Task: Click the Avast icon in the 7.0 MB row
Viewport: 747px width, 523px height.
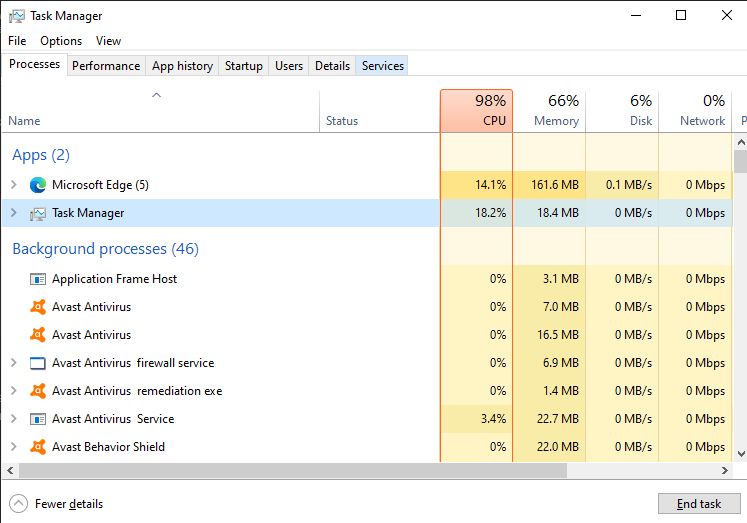Action: coord(38,307)
